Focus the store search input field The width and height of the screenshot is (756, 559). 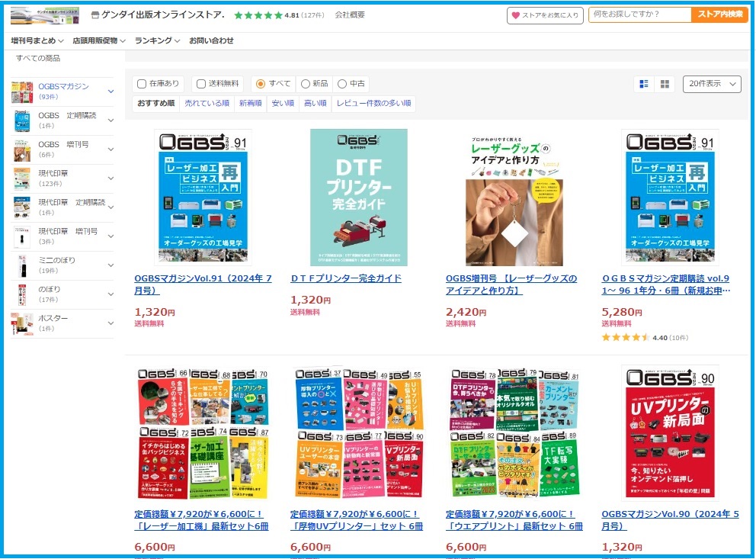(640, 14)
